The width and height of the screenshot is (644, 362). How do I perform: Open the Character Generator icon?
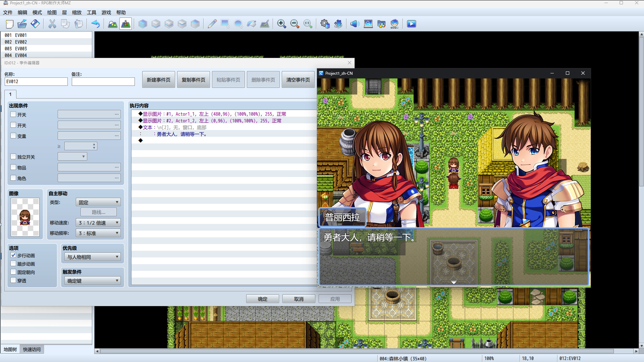pyautogui.click(x=394, y=24)
